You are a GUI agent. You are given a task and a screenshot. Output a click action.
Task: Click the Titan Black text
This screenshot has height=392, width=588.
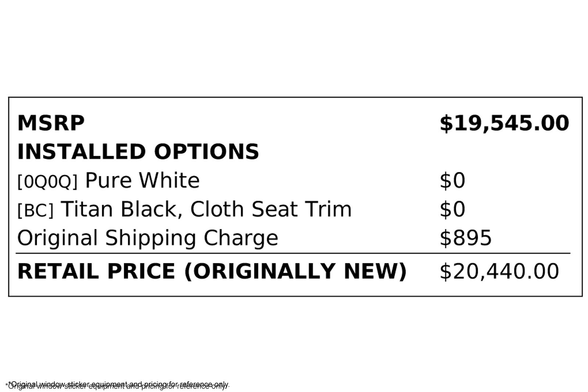tap(121, 209)
